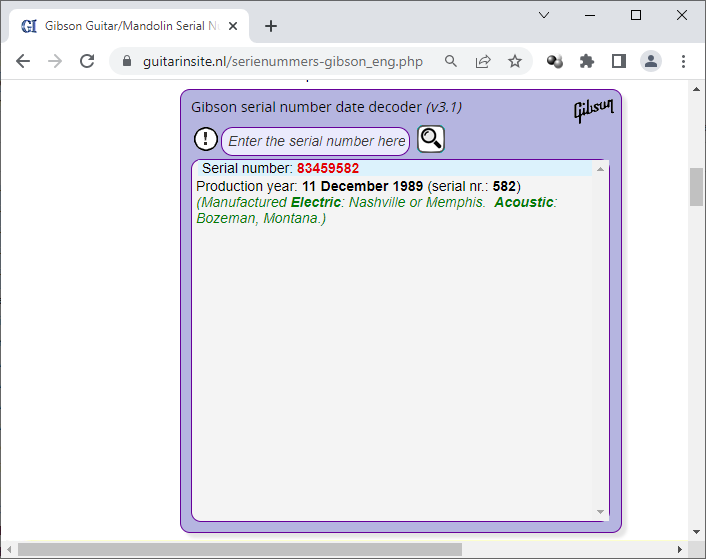Open the Extensions puzzle menu

[x=587, y=61]
